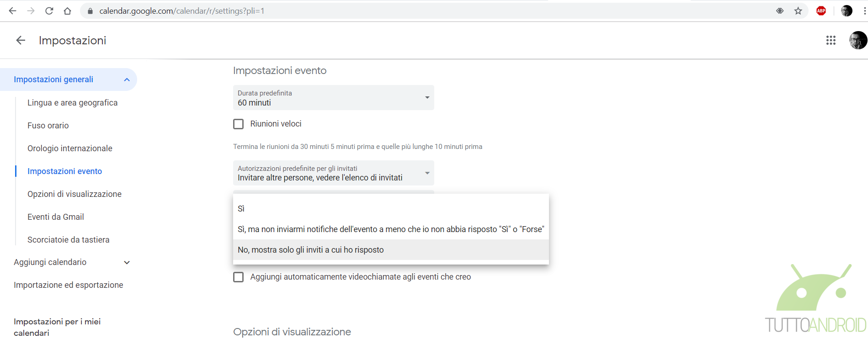Open the Google apps grid
Viewport: 868px width, 339px height.
click(831, 40)
